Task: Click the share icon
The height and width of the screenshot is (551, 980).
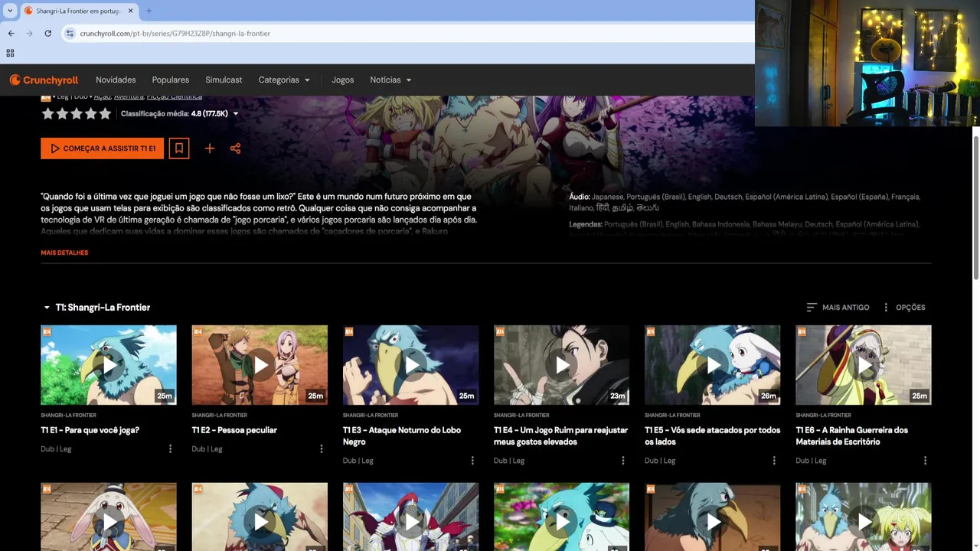Action: (x=235, y=148)
